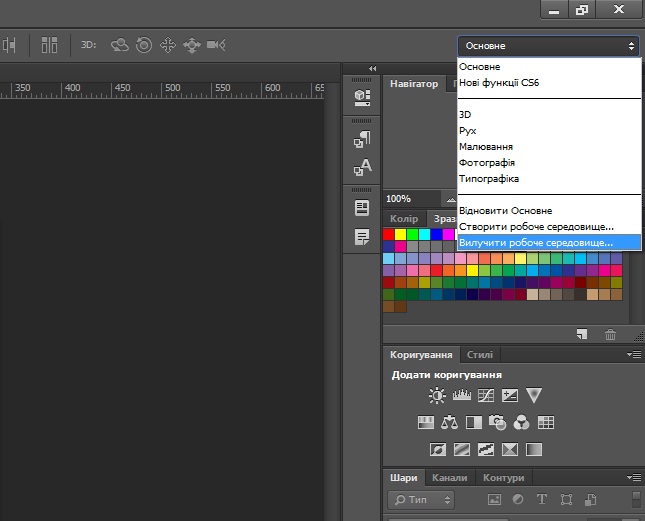The image size is (645, 521).
Task: Click the distribute edges icon at toolbar's left
Action: (x=9, y=45)
